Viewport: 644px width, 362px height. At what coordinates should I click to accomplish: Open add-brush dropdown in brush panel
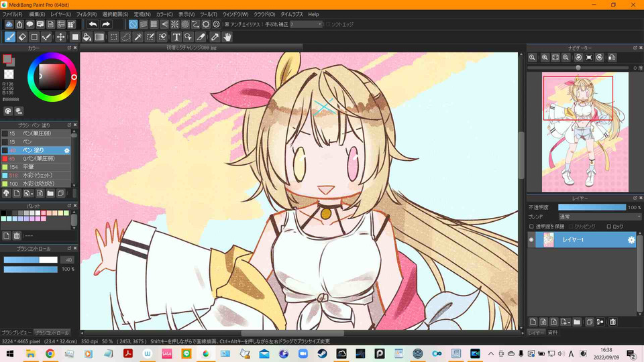(32, 194)
